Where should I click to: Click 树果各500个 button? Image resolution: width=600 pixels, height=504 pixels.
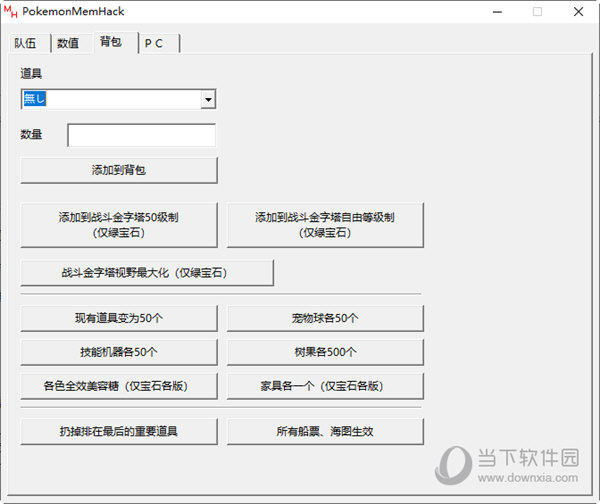point(325,352)
